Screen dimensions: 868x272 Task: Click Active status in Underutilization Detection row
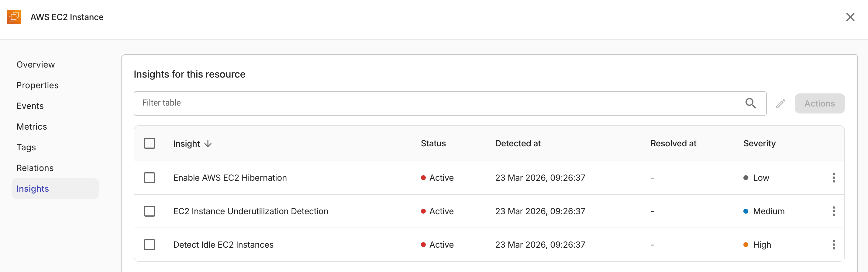click(x=437, y=211)
